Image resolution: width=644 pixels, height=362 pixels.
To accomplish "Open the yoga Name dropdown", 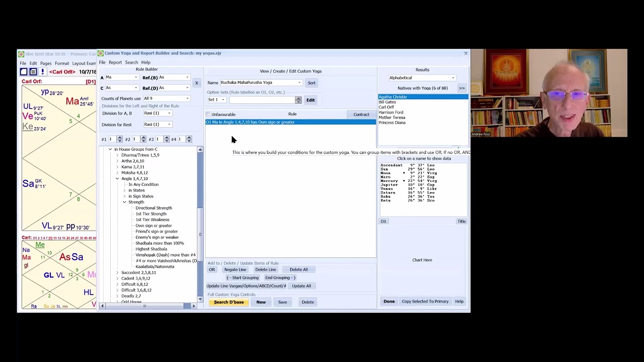I will 261,82.
